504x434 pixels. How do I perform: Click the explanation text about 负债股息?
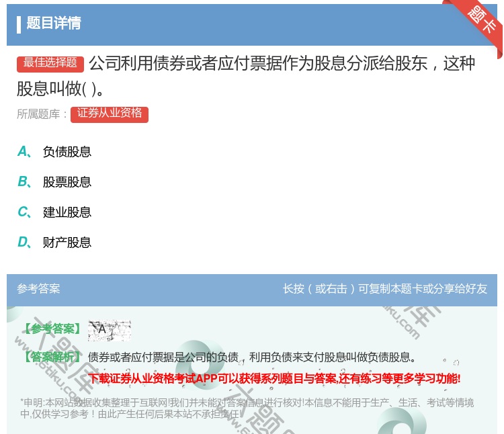[x=252, y=357]
